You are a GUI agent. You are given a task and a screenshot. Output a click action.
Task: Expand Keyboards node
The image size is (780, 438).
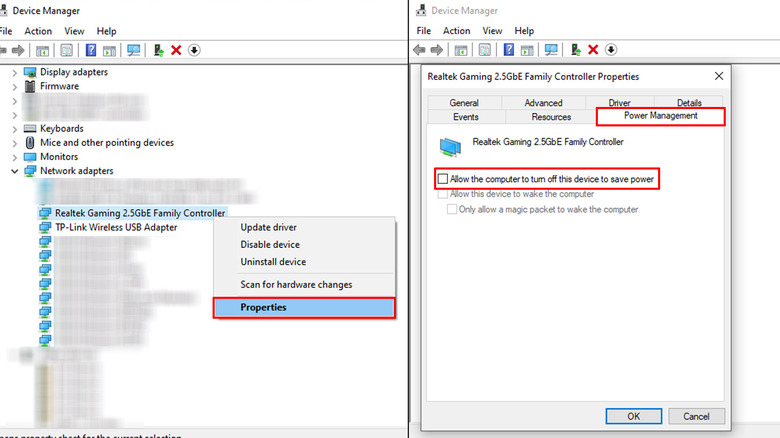pos(14,129)
